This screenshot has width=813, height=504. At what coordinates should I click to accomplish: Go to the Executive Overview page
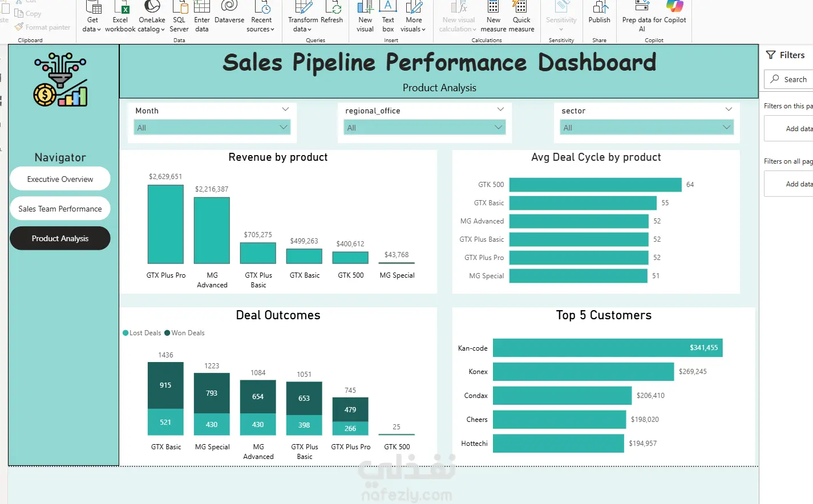pos(60,179)
